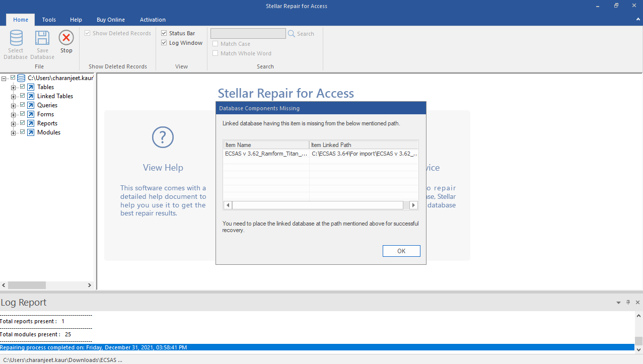Uncheck the Reports checkbox
Image resolution: width=643 pixels, height=364 pixels.
pos(22,123)
